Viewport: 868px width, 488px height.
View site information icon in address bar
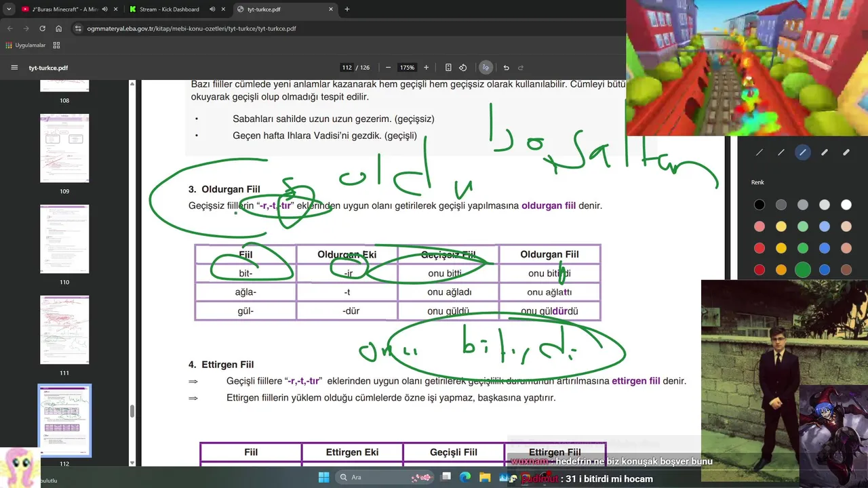pos(78,28)
